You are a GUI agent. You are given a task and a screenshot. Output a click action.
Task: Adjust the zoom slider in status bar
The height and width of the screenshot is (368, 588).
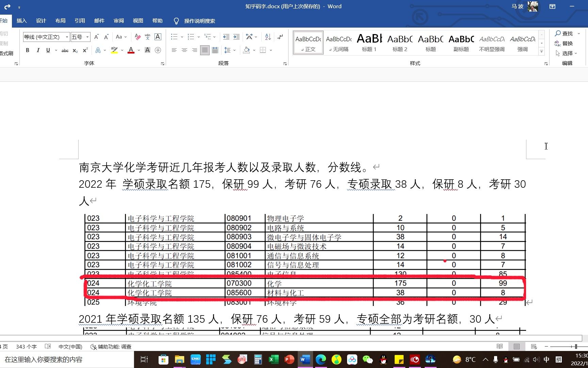pos(576,347)
